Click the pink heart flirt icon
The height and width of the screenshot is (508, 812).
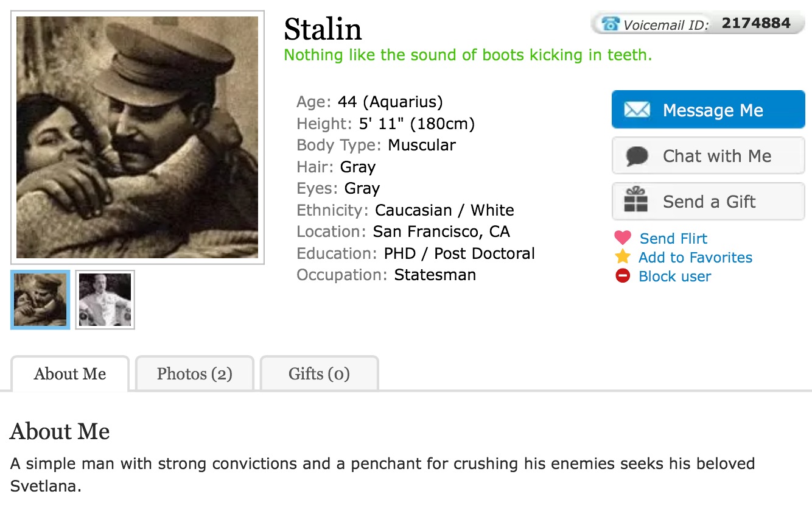coord(623,238)
